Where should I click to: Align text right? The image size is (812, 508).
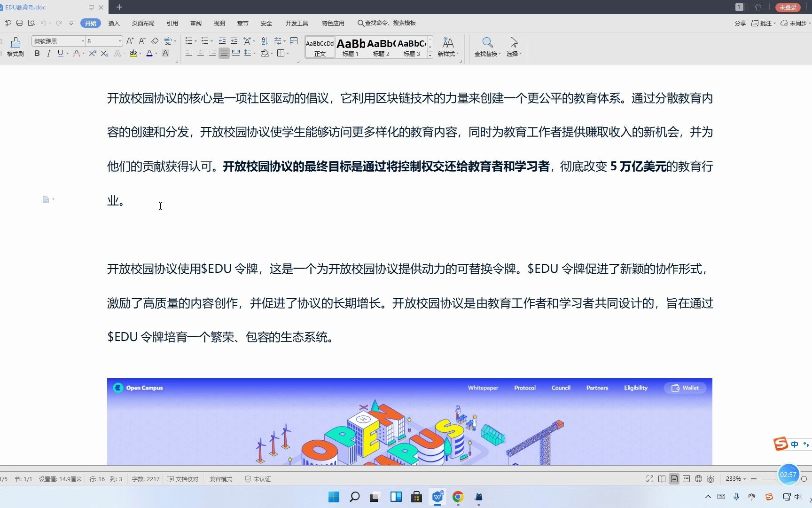coord(212,53)
